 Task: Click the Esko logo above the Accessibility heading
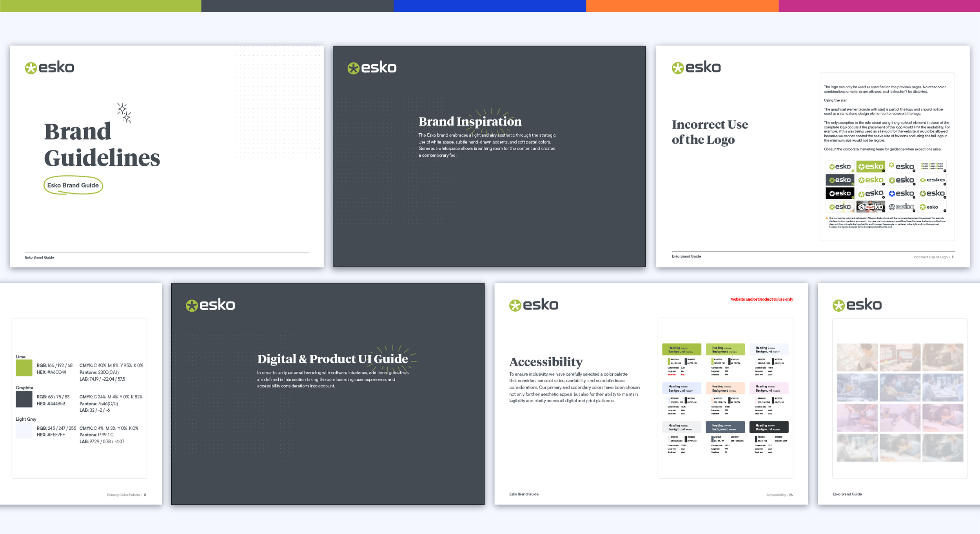coord(534,305)
